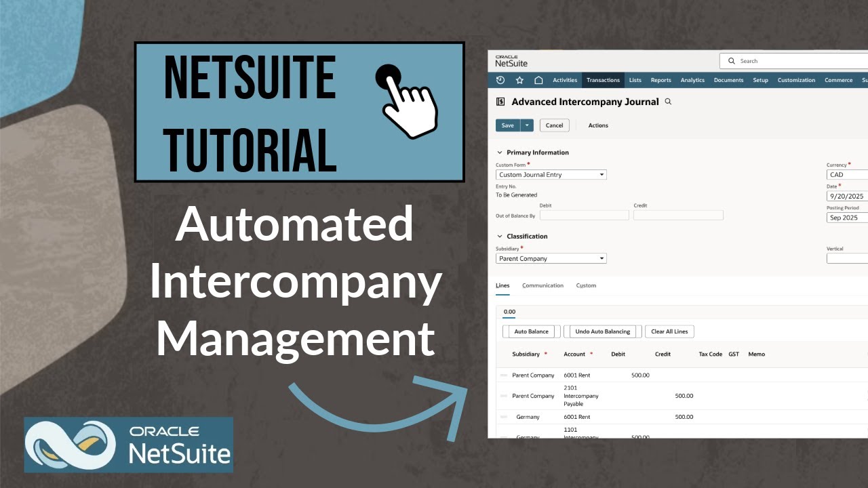
Task: Open the Reports menu
Action: (x=660, y=80)
